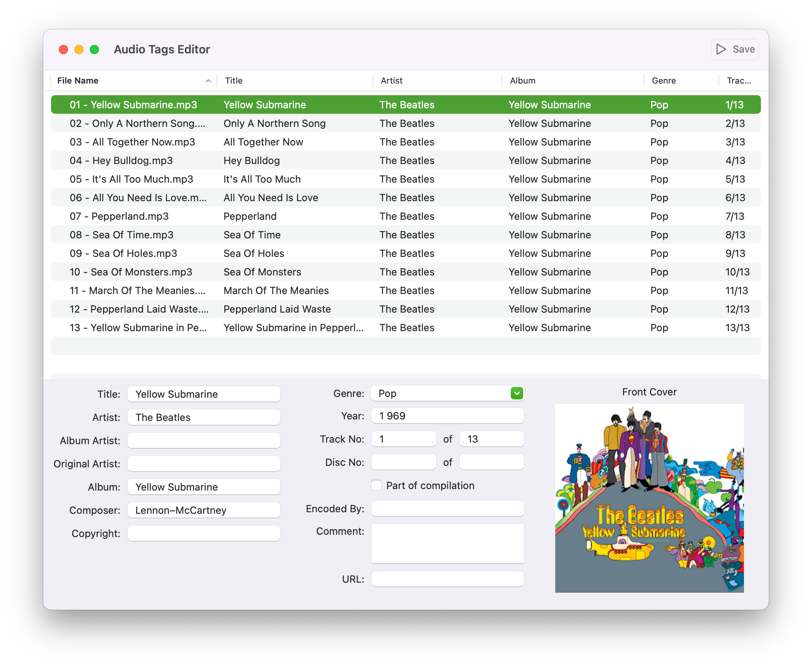Select row 09 - Sea Of Holes.mp3
This screenshot has width=812, height=667.
pos(406,253)
